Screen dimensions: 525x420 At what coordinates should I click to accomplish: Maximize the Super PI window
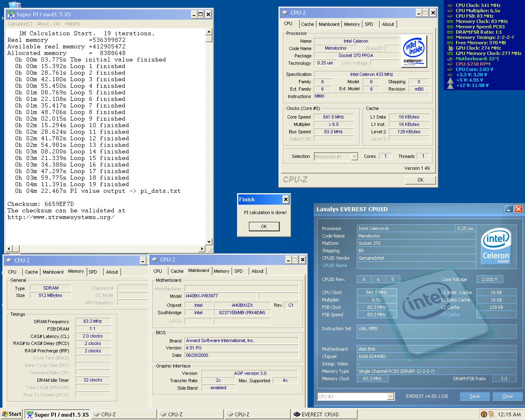click(200, 14)
